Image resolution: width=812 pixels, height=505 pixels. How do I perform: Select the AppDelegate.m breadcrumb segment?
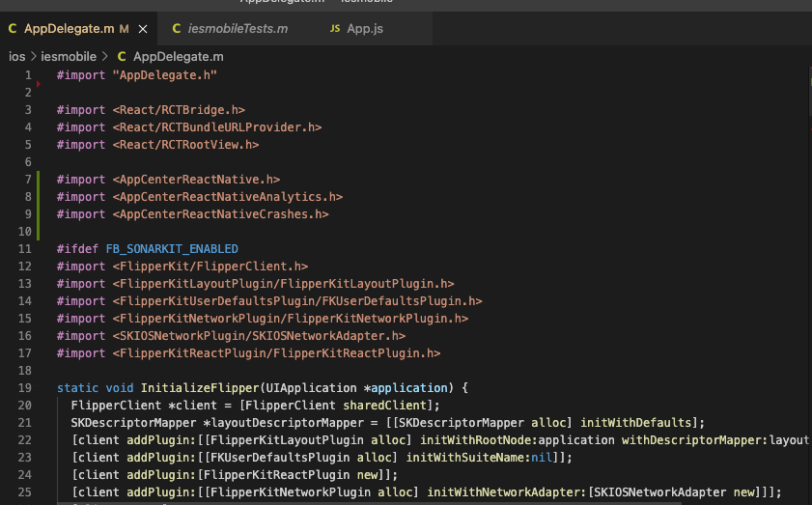point(179,56)
